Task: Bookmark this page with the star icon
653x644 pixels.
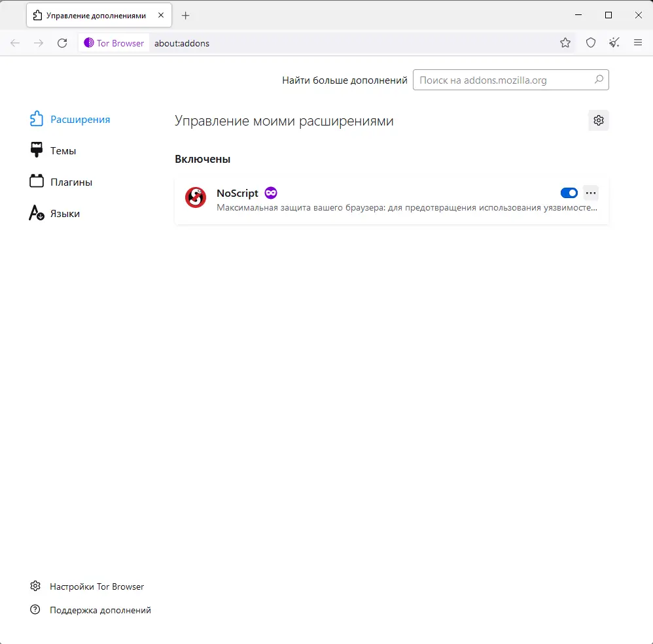Action: coord(565,42)
